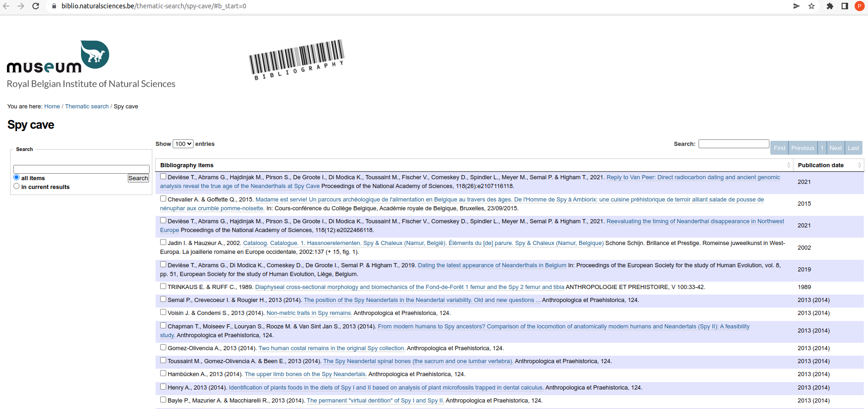Open the browser side panel icon
The height and width of the screenshot is (409, 868).
845,6
